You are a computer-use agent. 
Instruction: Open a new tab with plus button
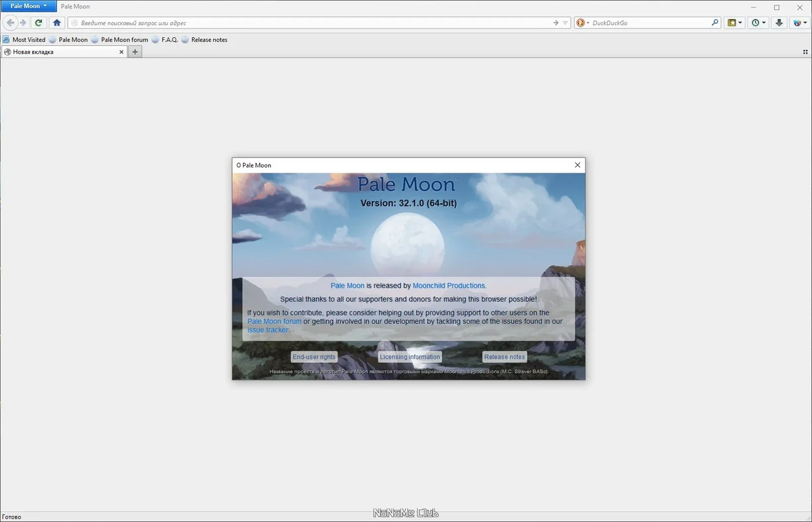click(x=135, y=52)
